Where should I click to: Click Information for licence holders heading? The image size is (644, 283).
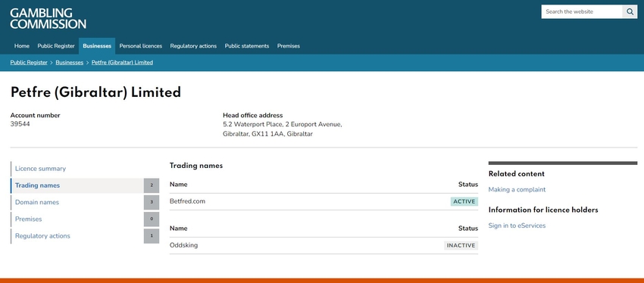click(x=543, y=210)
